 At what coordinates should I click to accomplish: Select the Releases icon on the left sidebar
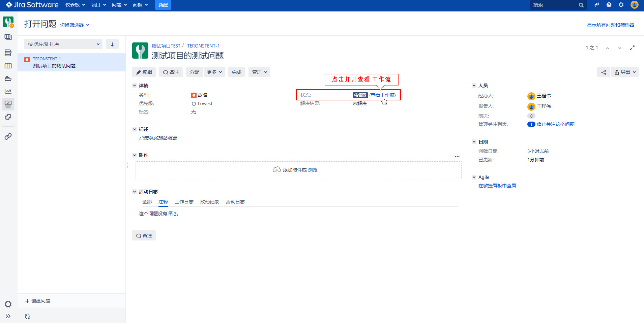8,78
